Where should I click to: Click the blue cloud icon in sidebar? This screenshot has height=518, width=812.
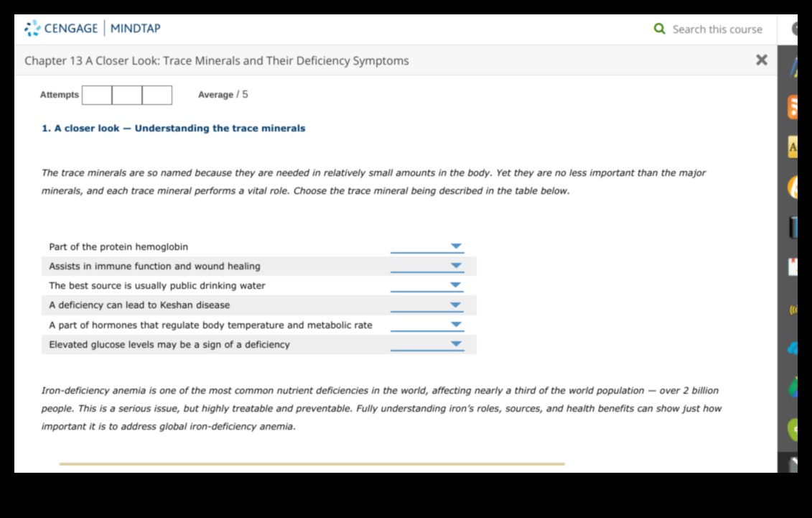[x=793, y=348]
